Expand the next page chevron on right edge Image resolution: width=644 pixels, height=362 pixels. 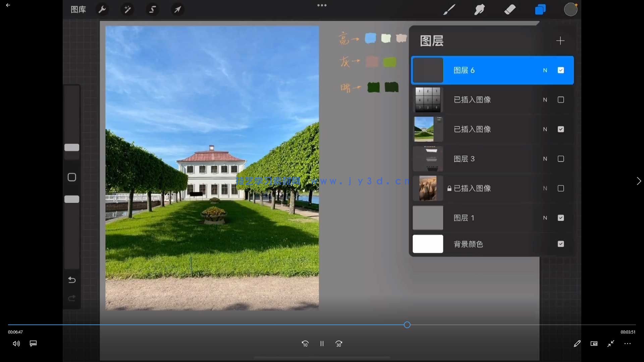[x=639, y=181]
